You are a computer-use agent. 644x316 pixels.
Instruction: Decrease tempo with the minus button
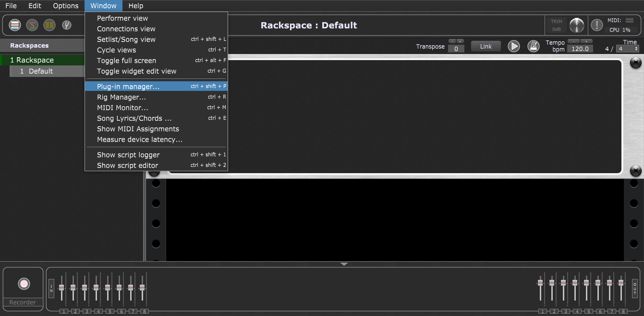click(573, 41)
